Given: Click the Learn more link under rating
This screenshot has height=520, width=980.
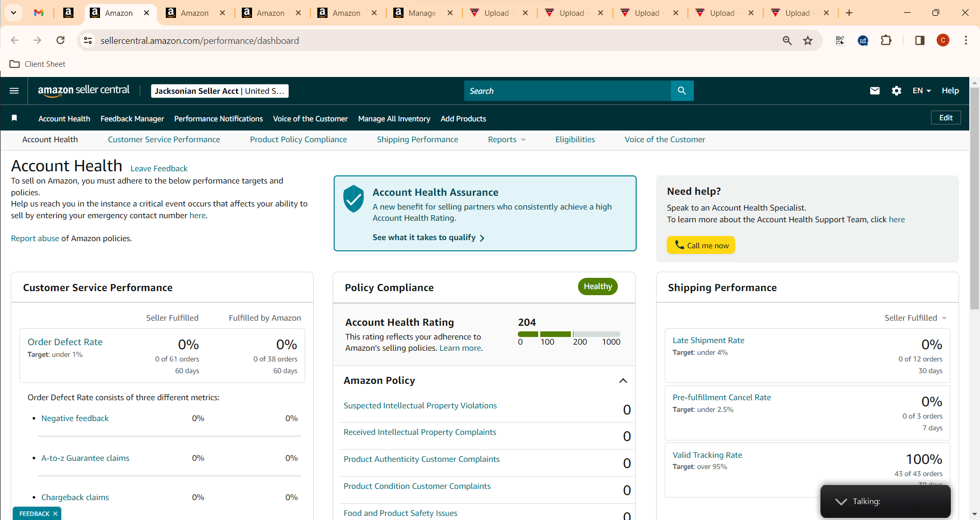Looking at the screenshot, I should [x=460, y=348].
